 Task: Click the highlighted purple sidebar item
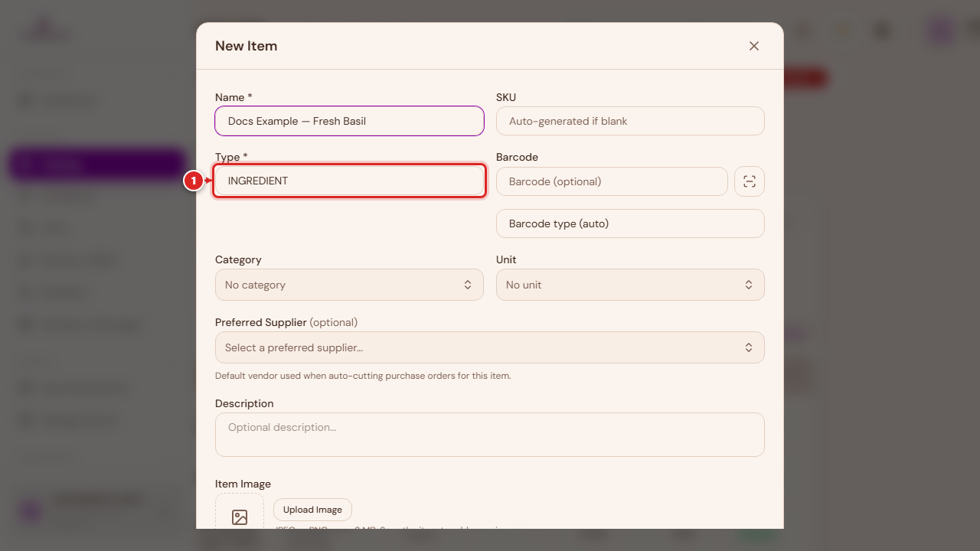coord(97,164)
